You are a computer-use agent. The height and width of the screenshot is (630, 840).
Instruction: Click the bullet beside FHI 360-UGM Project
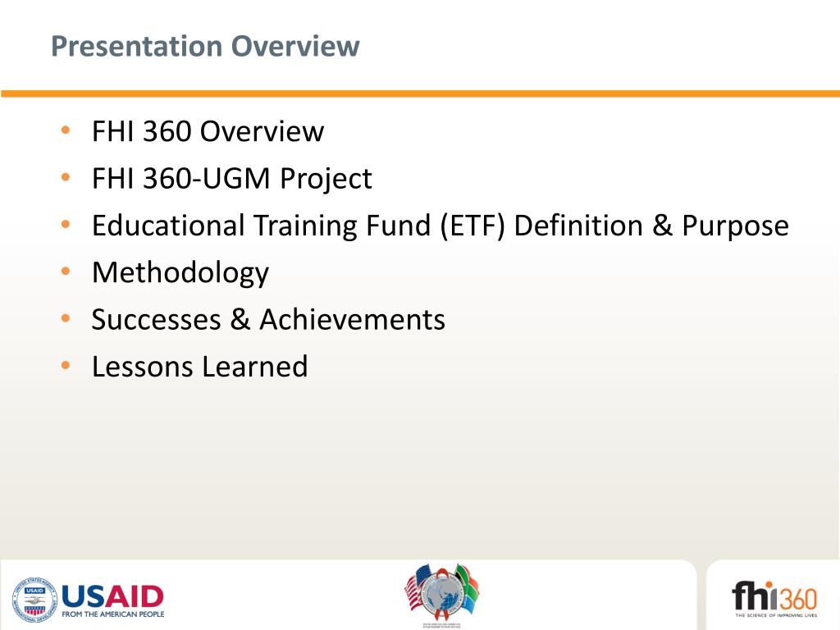65,178
